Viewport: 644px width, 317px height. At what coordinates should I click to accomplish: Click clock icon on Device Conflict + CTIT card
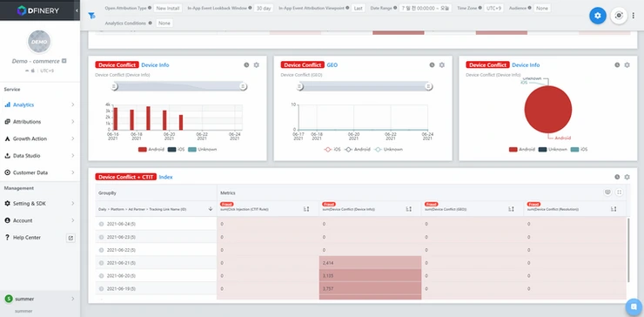click(x=617, y=177)
